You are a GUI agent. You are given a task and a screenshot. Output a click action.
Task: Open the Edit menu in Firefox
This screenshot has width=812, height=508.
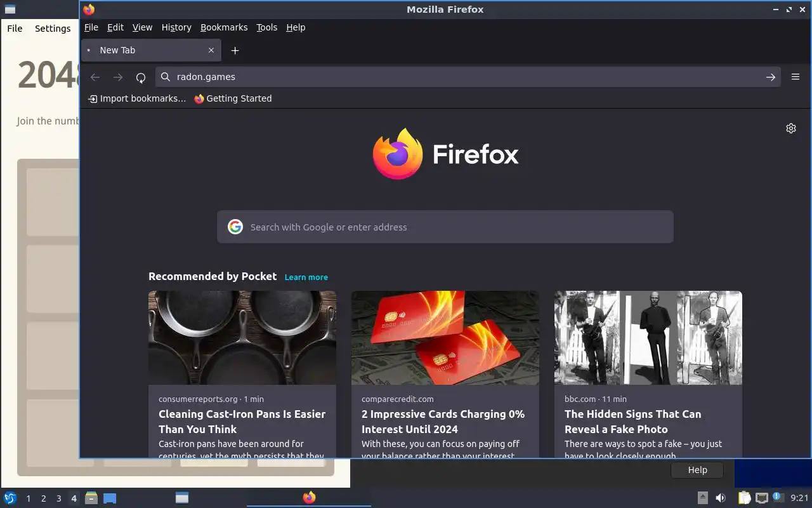tap(115, 27)
